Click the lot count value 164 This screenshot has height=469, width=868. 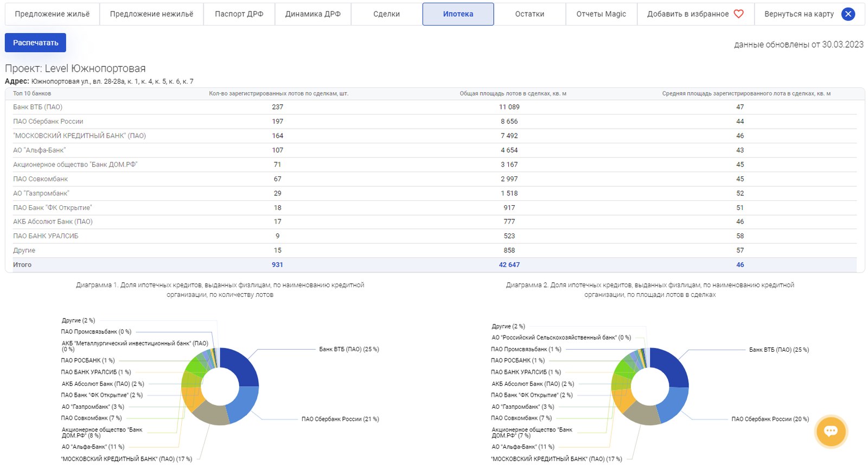point(278,136)
